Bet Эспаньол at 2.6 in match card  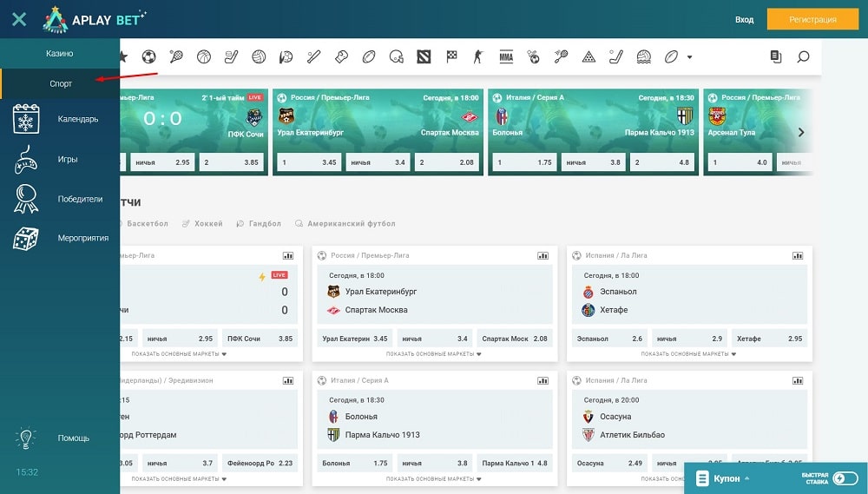609,339
